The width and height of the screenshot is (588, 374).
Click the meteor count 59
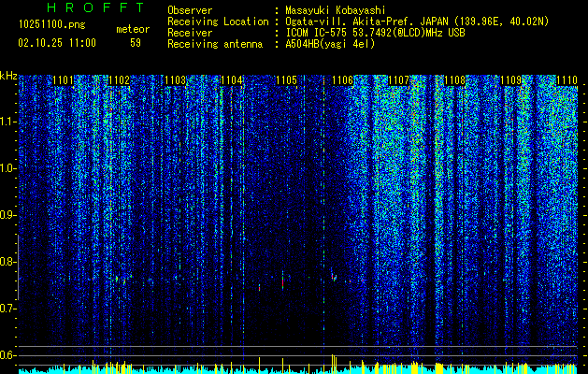(136, 43)
